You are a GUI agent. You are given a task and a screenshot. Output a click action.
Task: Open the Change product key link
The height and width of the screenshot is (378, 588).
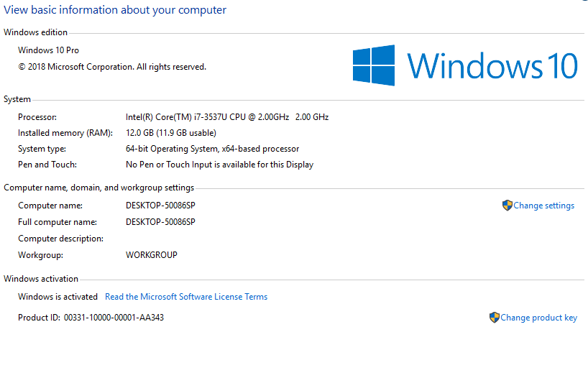pos(538,318)
